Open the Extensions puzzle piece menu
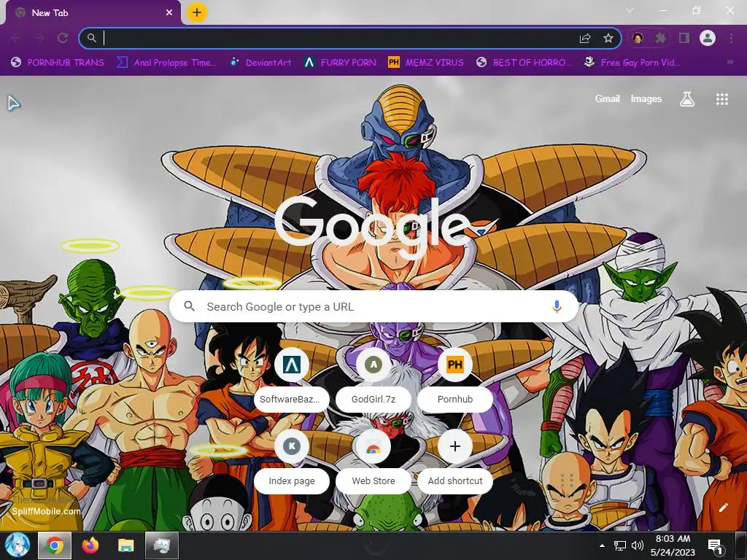 pyautogui.click(x=660, y=38)
